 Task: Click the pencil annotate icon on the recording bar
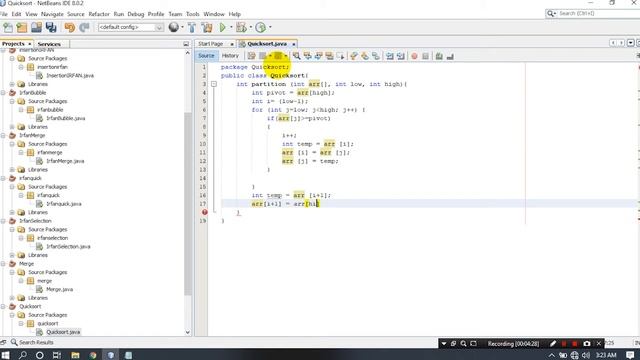click(553, 344)
